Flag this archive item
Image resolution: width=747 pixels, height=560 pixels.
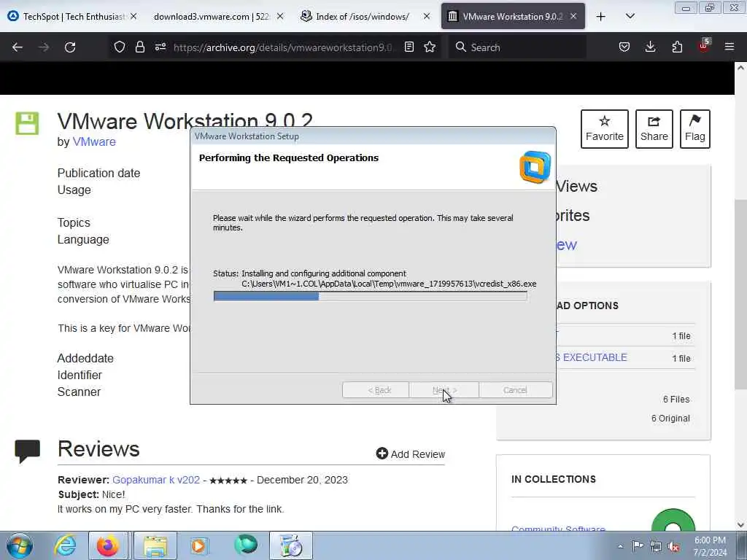coord(695,129)
